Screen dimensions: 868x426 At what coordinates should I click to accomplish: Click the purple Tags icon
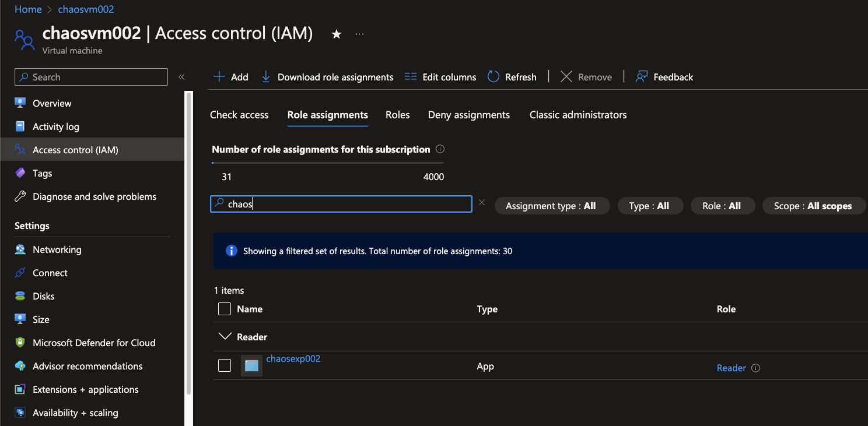pyautogui.click(x=20, y=173)
